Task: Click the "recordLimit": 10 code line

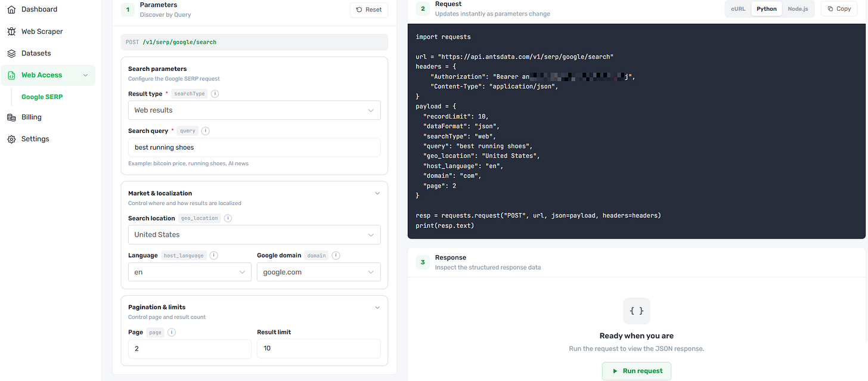Action: point(455,116)
